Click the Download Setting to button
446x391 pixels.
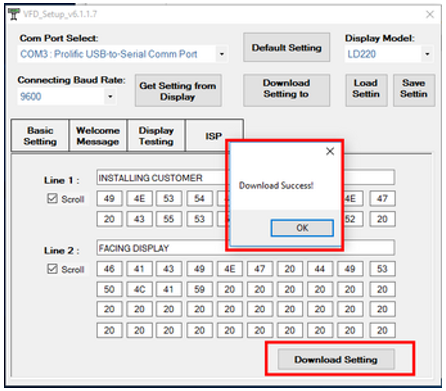(287, 90)
